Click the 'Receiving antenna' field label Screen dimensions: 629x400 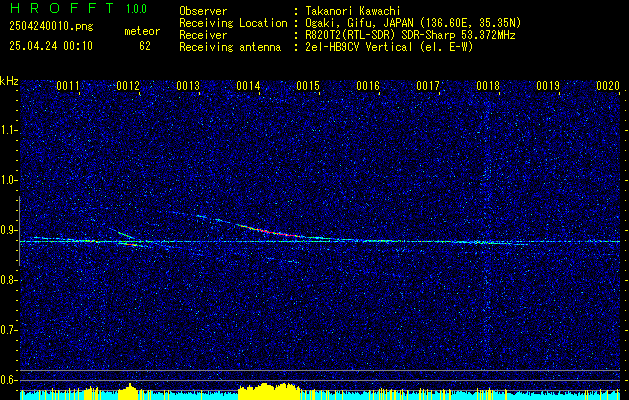click(x=230, y=47)
